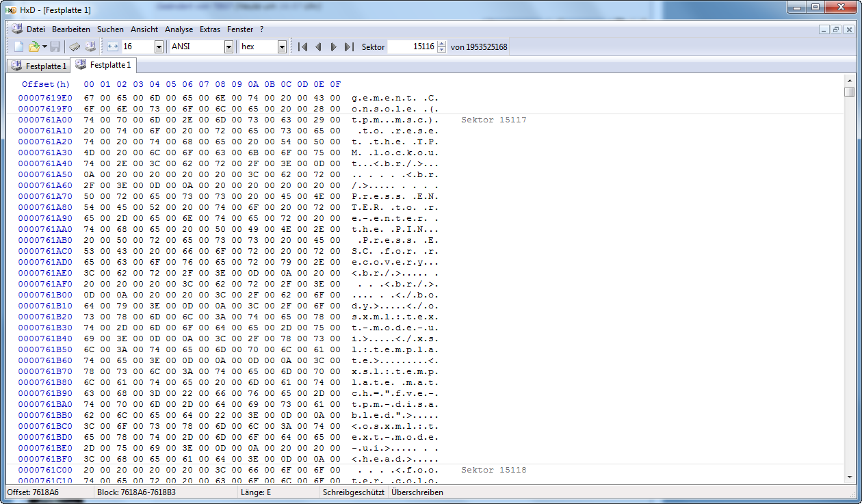Screen dimensions: 862x504
Task: Click the Überschreiben status entry
Action: pyautogui.click(x=417, y=492)
